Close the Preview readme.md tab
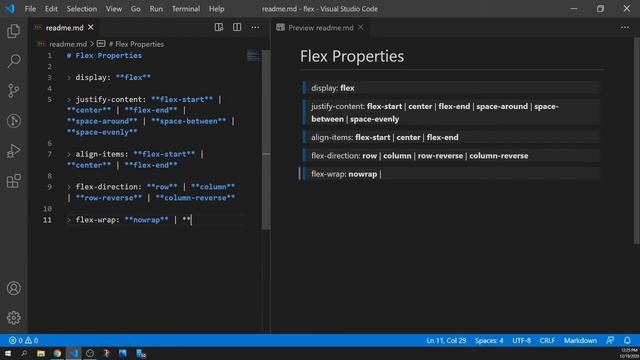Viewport: 640px width, 360px height. click(360, 27)
